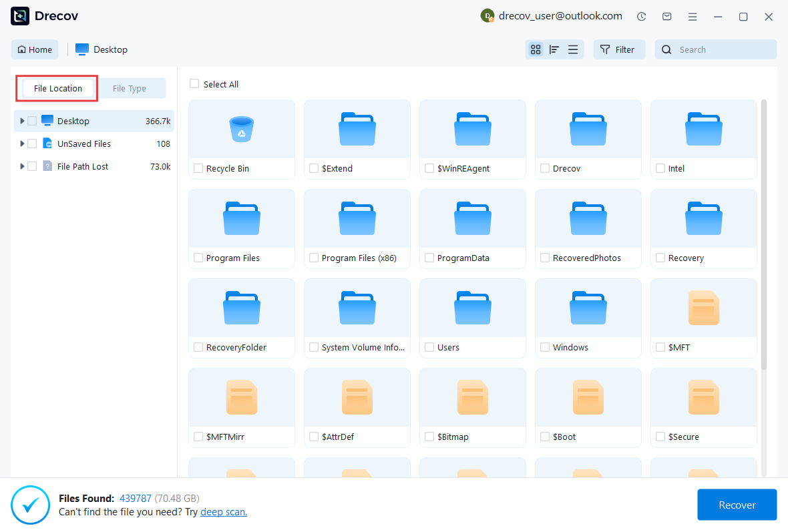The width and height of the screenshot is (788, 532).
Task: Tick the Windows folder checkbox
Action: click(x=544, y=347)
